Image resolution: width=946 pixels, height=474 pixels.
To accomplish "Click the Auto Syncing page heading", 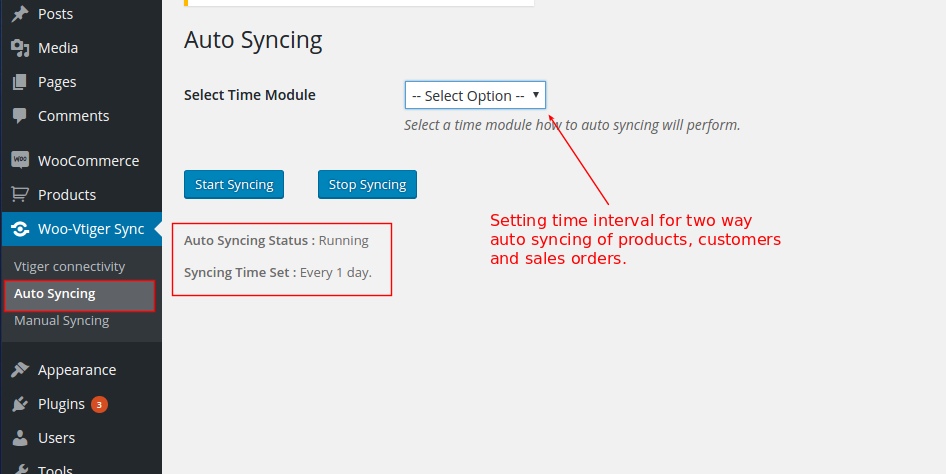I will point(253,40).
